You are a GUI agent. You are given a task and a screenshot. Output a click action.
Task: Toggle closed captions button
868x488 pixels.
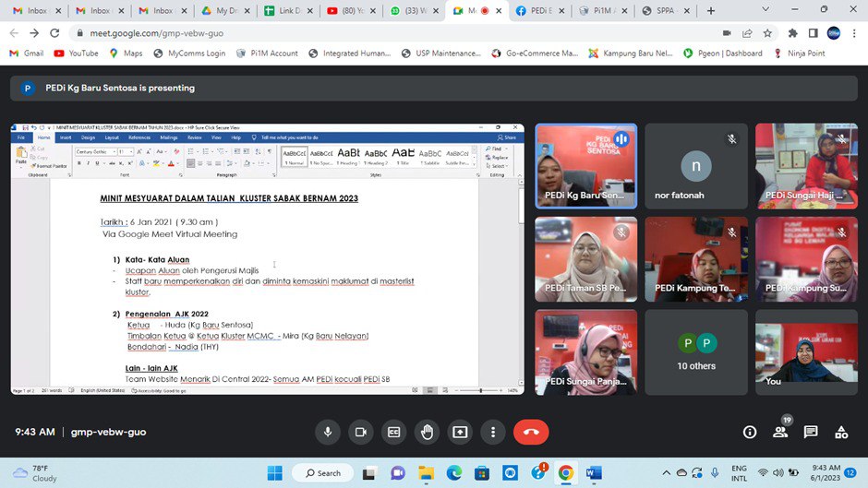[394, 432]
